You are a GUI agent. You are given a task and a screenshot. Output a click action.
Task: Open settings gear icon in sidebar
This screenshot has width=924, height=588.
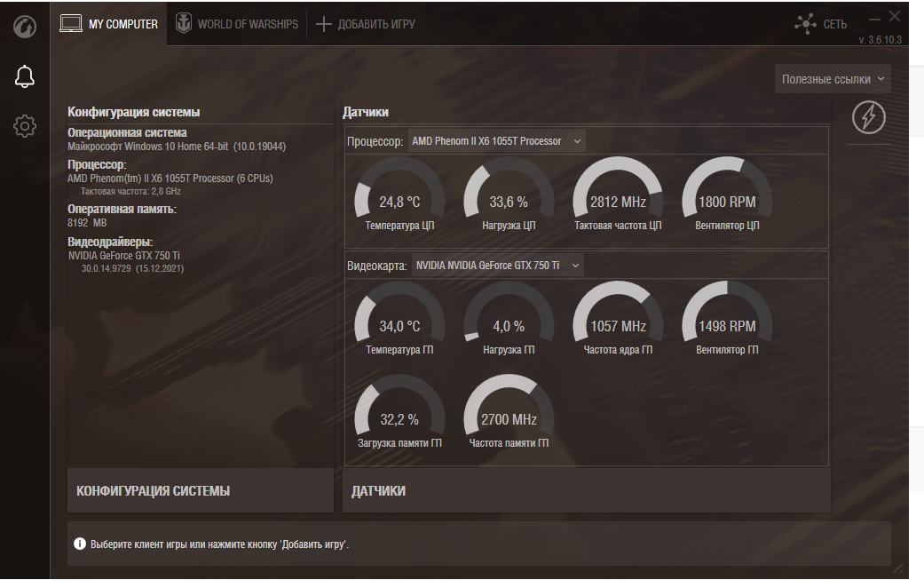coord(25,126)
